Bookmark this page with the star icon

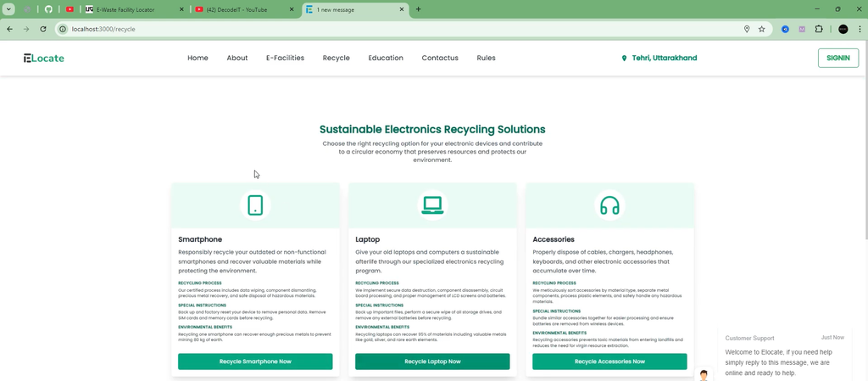(x=762, y=29)
